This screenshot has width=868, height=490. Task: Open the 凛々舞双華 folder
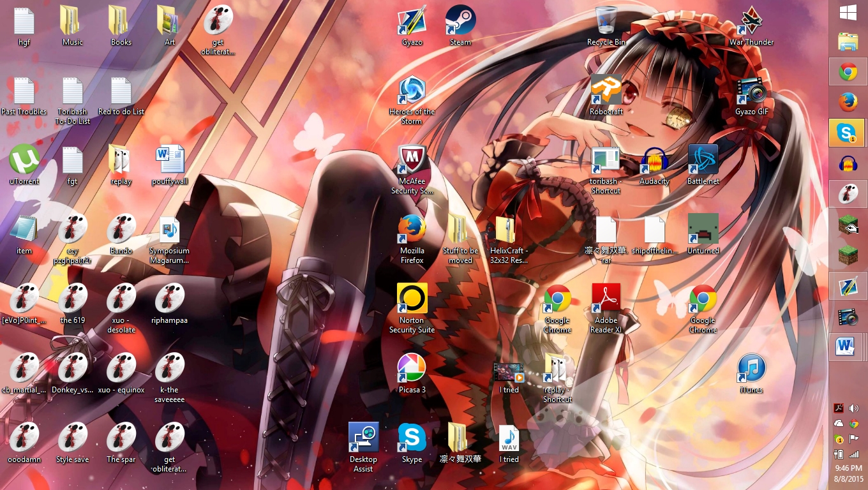pos(461,443)
